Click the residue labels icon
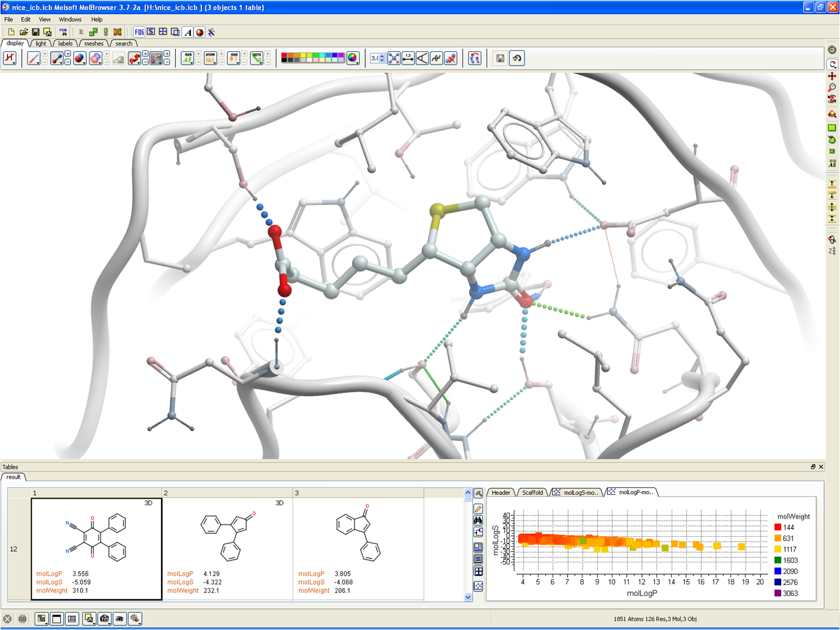Image resolution: width=840 pixels, height=630 pixels. click(187, 58)
